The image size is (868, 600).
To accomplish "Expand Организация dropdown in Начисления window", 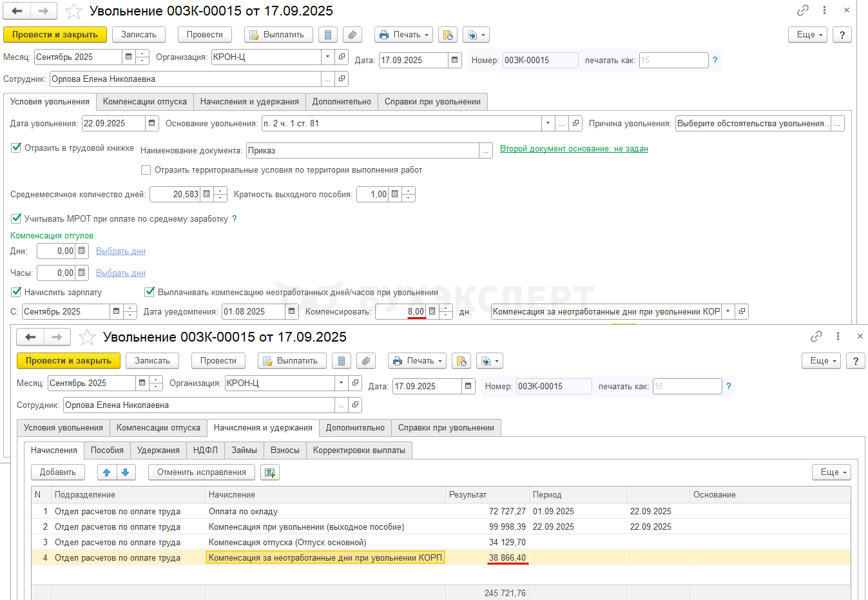I will coord(341,383).
